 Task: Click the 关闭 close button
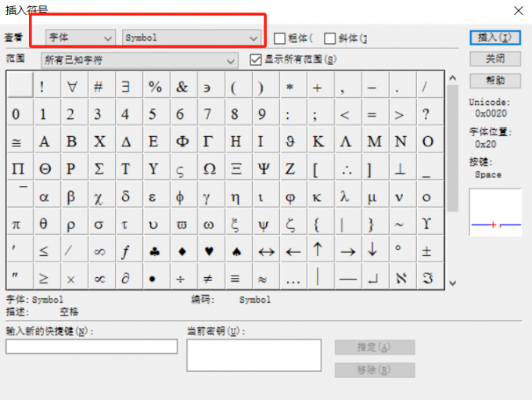coord(494,59)
